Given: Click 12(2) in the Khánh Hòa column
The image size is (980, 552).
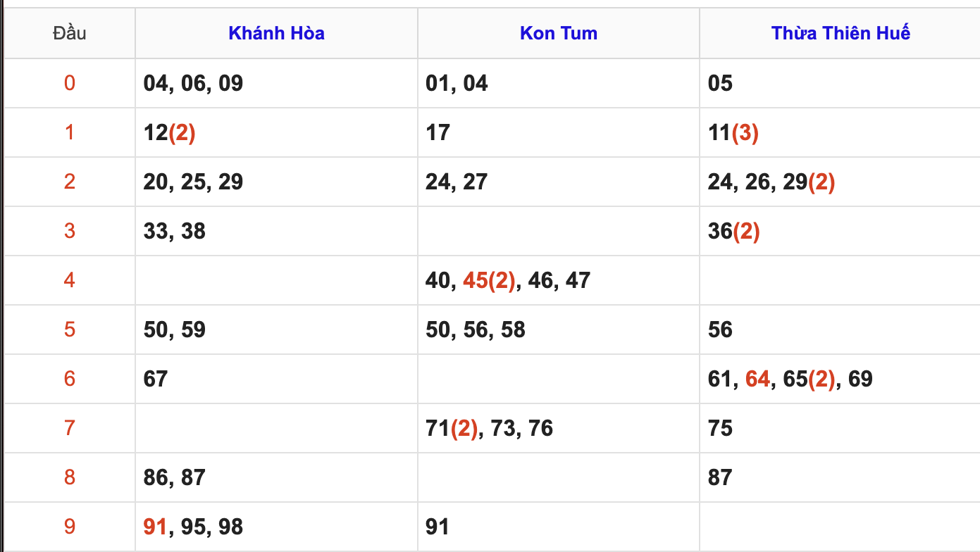Looking at the screenshot, I should pos(169,132).
